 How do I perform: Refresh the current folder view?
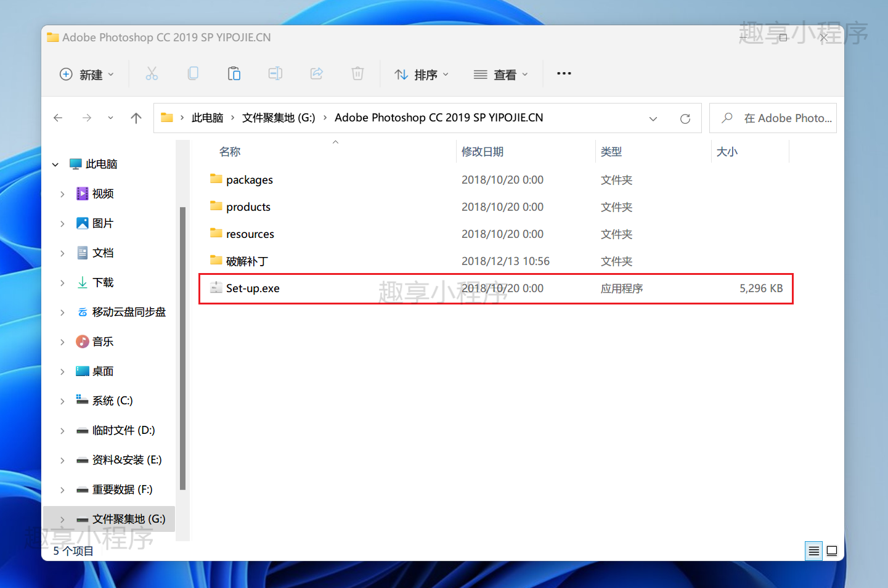(x=685, y=118)
